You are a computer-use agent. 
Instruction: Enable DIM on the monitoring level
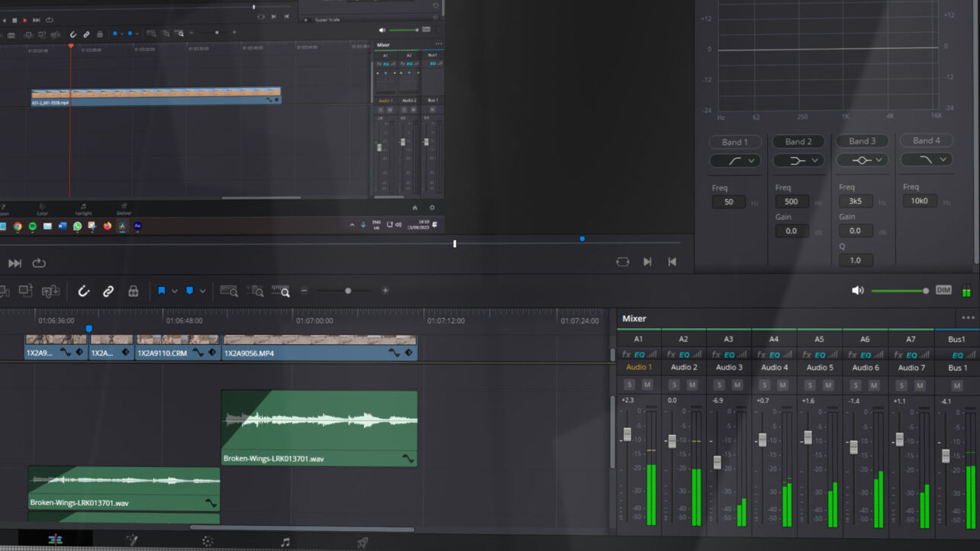coord(943,291)
